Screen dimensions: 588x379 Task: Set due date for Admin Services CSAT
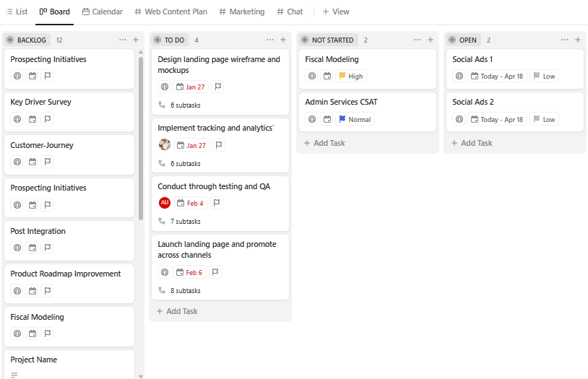[x=327, y=119]
